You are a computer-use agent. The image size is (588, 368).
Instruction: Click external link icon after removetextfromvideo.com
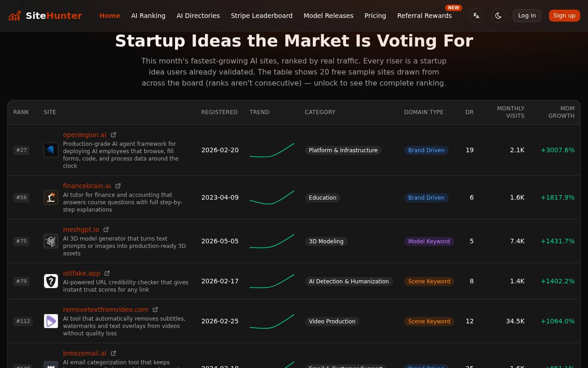[155, 310]
